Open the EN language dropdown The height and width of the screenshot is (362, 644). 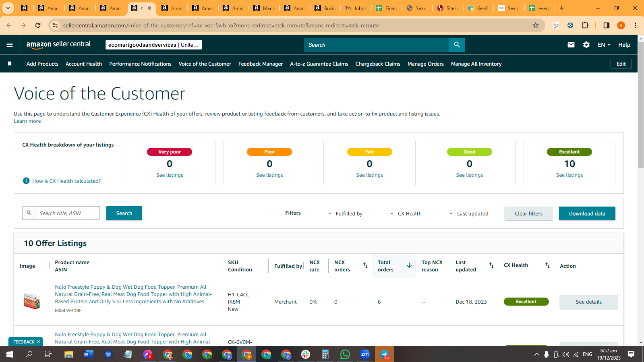pyautogui.click(x=604, y=45)
